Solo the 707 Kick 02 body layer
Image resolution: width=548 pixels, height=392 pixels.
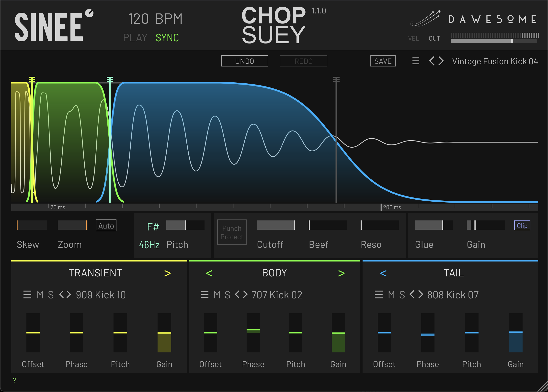tap(228, 295)
